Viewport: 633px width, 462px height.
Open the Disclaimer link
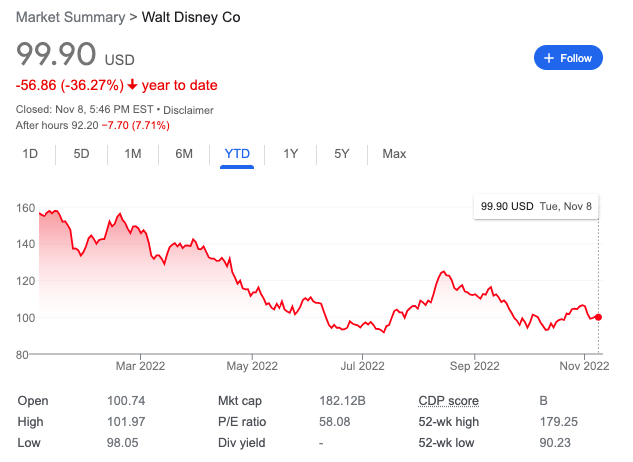[188, 110]
